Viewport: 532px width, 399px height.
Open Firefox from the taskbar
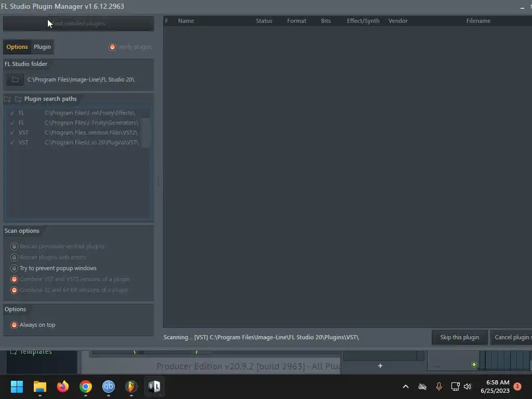[x=63, y=387]
